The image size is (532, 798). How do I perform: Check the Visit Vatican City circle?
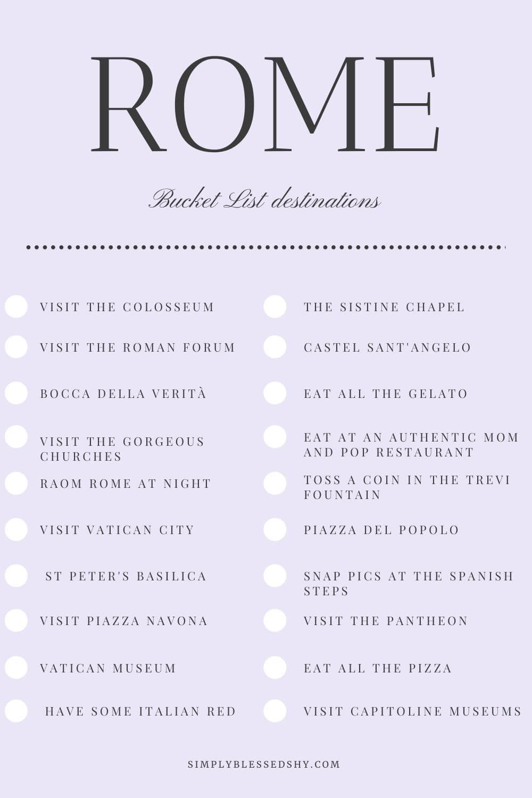pos(16,529)
